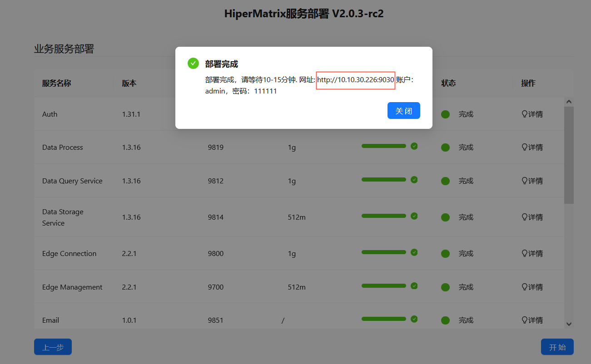Image resolution: width=591 pixels, height=364 pixels.
Task: Click green status dot in Edge Management row
Action: 445,287
